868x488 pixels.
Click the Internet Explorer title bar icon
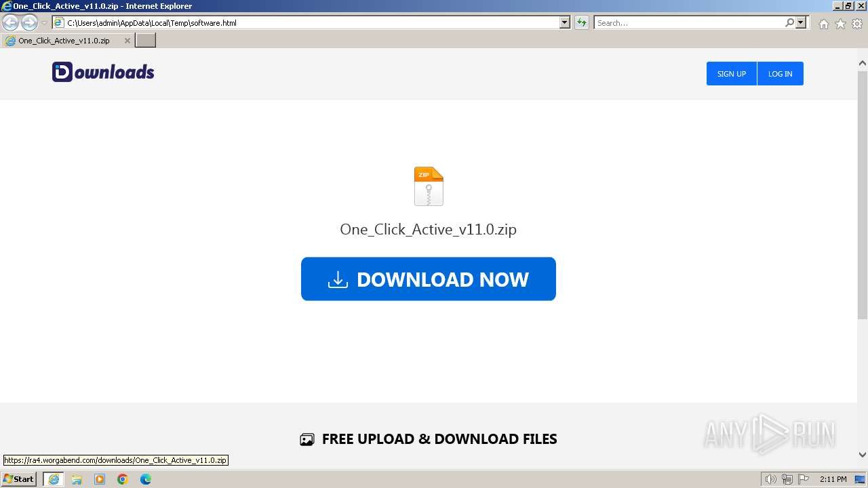[6, 6]
